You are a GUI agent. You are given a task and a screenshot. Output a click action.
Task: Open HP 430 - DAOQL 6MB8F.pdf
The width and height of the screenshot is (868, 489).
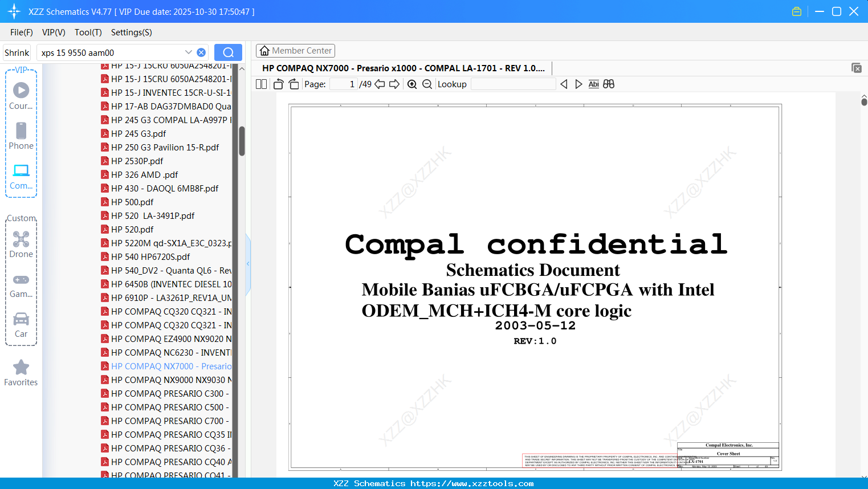coord(160,189)
